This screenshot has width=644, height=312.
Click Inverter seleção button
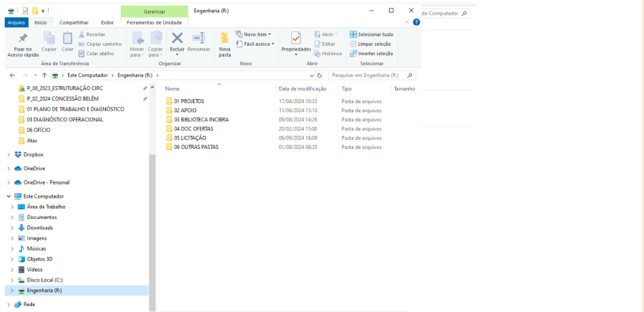pos(370,53)
